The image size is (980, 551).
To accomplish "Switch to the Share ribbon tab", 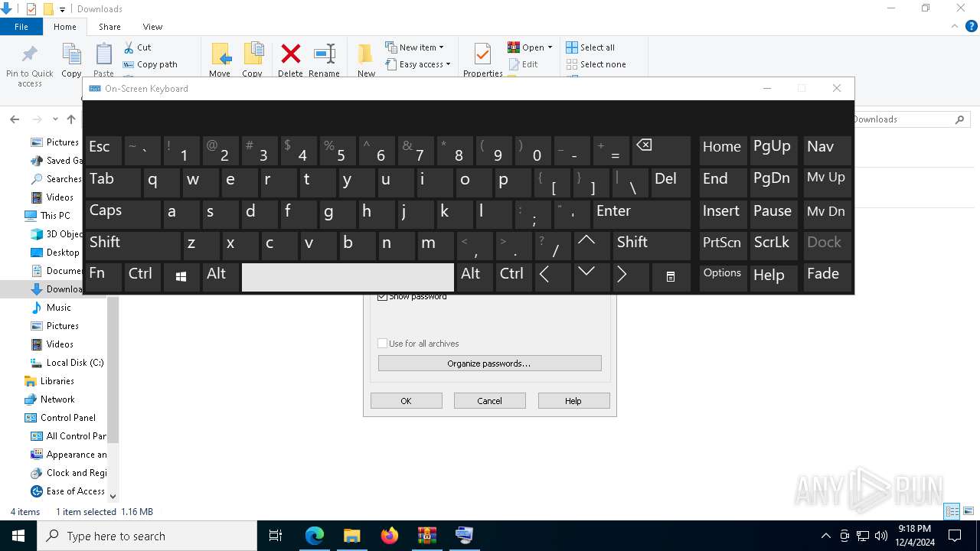I will click(109, 27).
